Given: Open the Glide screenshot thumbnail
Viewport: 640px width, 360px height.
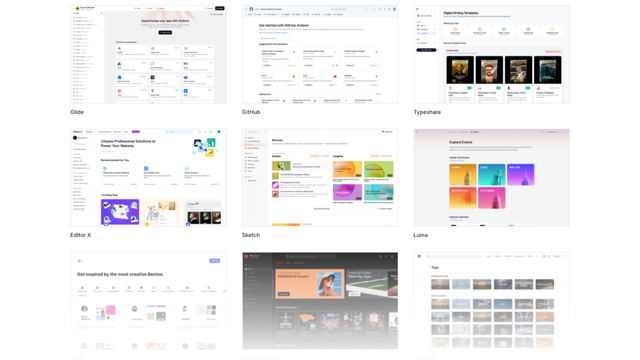Looking at the screenshot, I should coord(149,54).
